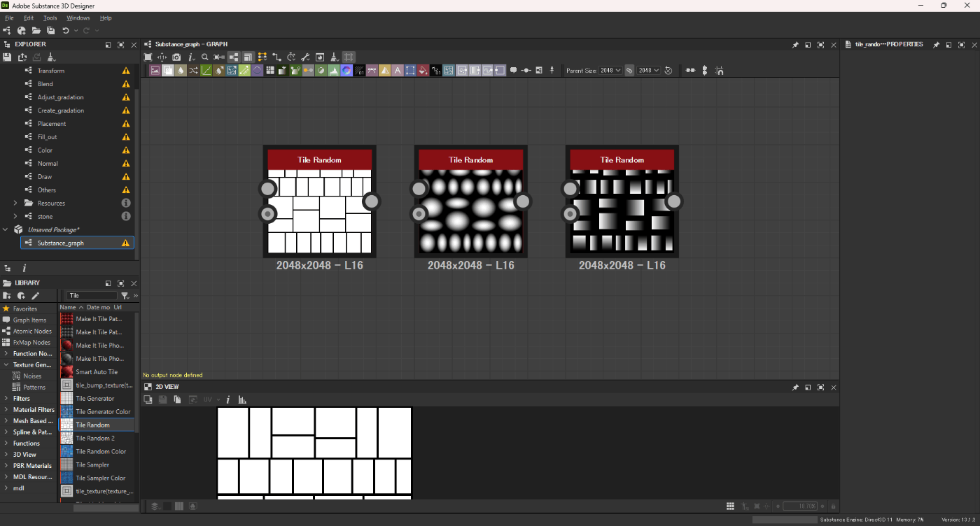The height and width of the screenshot is (526, 980).
Task: Click the broom clean icon in graph toolbar
Action: coord(335,57)
